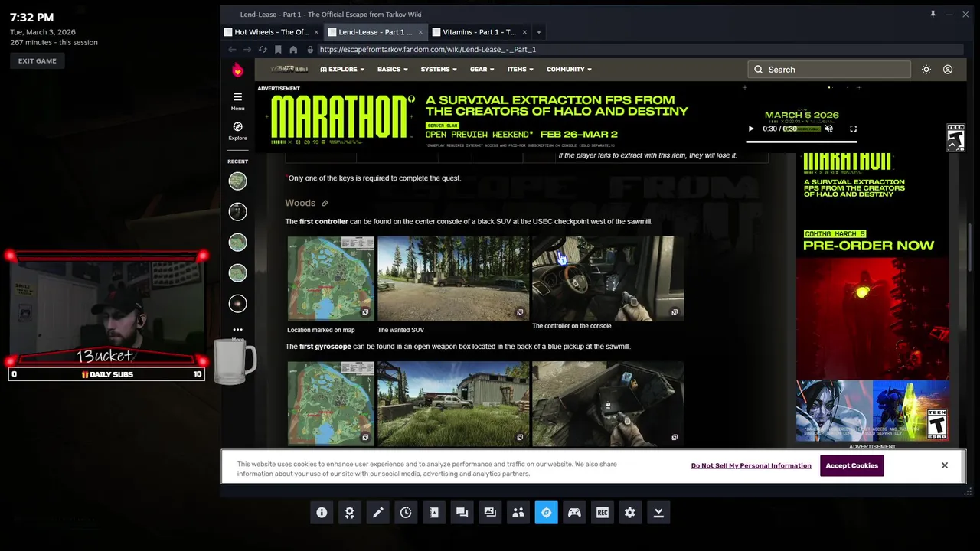Open the user account icon
Viewport: 980px width, 551px height.
click(948, 70)
